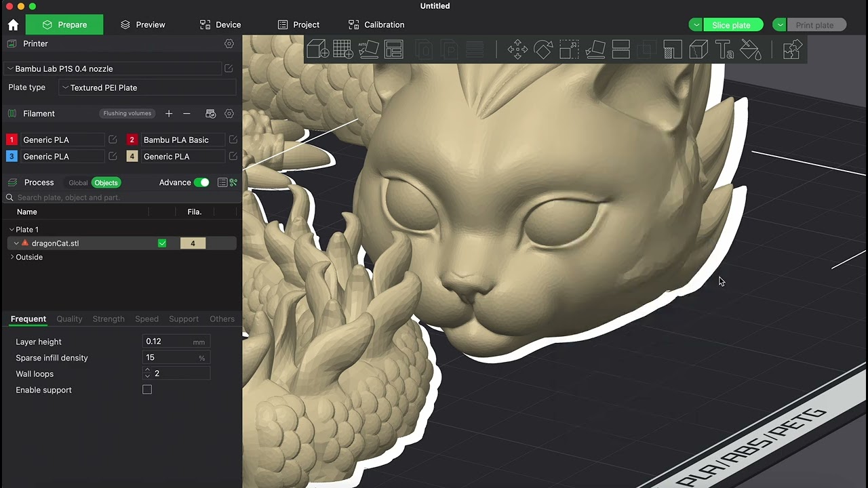Switch to the Preview tab
The height and width of the screenshot is (488, 868).
pyautogui.click(x=143, y=24)
